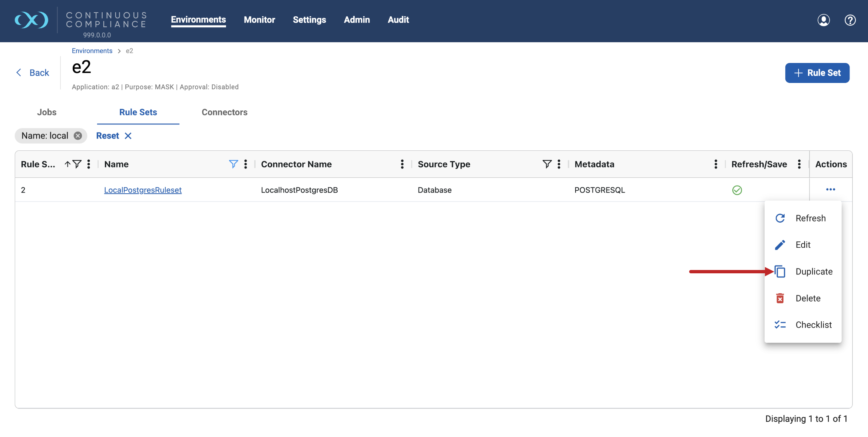Open the LocalPostgresRuleset link
Screen dimensions: 868x437
coord(143,190)
